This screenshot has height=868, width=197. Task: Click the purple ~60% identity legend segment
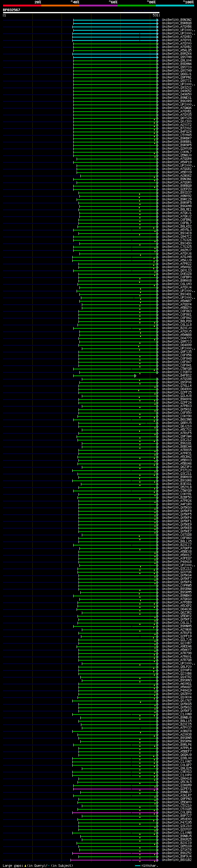click(x=98, y=6)
